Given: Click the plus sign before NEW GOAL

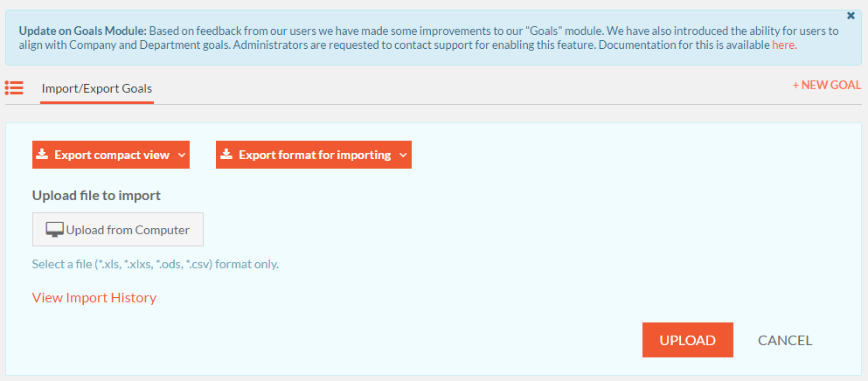Looking at the screenshot, I should [795, 86].
